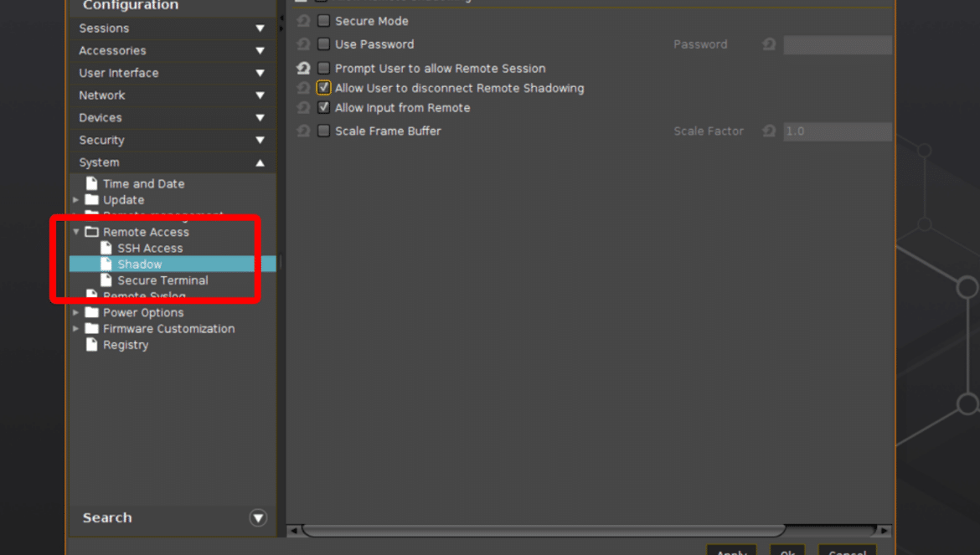The width and height of the screenshot is (980, 555).
Task: Click the Shadow document icon
Action: tap(106, 264)
